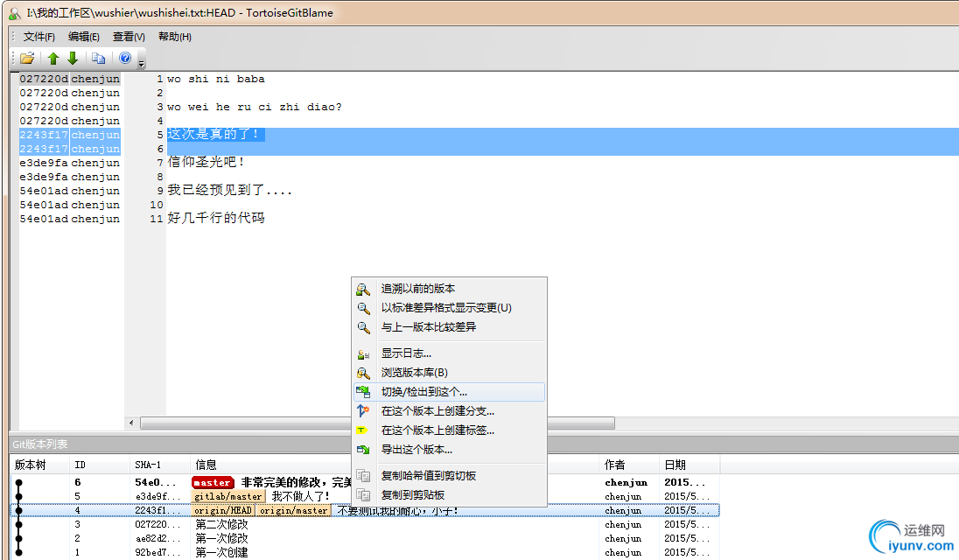Click hash 027220d on blame line 1

(44, 79)
